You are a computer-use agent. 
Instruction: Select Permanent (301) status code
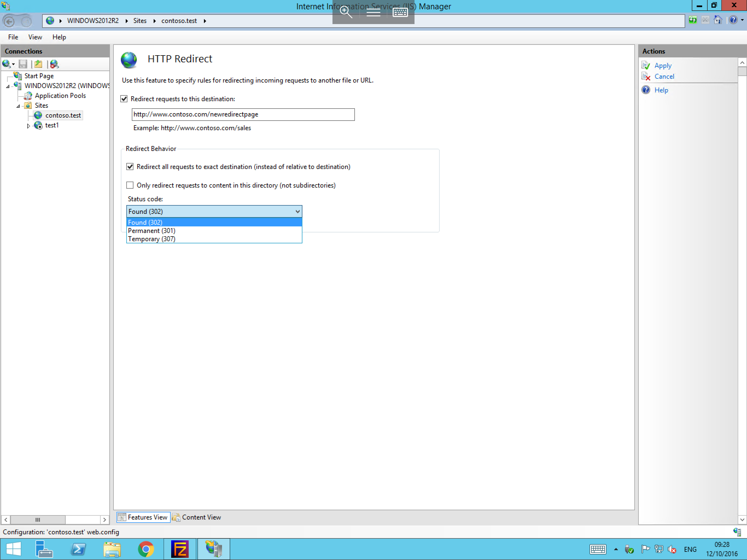[214, 231]
